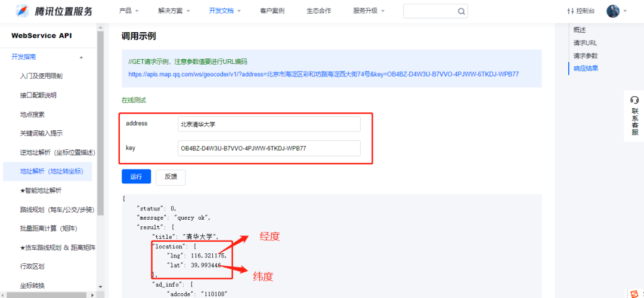
Task: Click the Tencent Location Service logo
Action: (55, 11)
